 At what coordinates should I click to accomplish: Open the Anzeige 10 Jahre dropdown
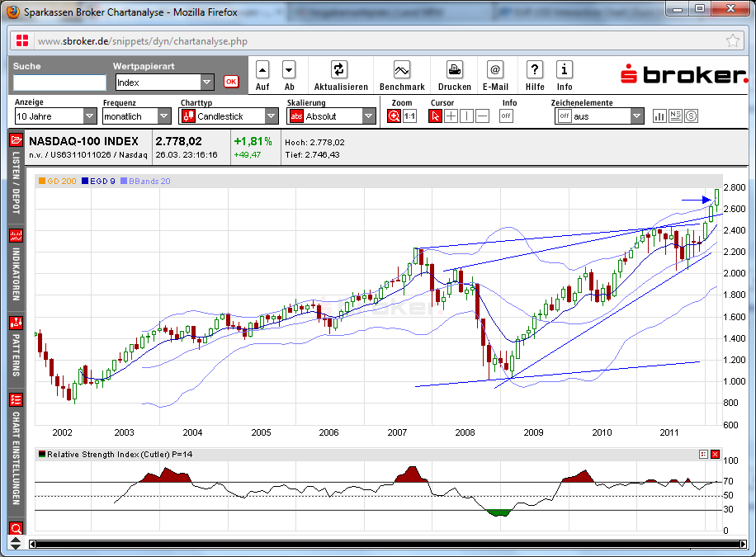(x=55, y=116)
